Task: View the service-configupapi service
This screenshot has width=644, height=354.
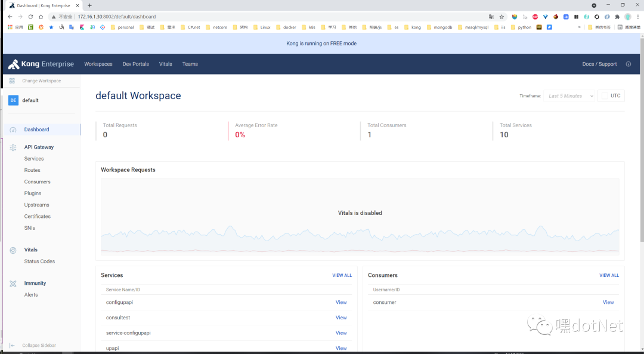Action: click(341, 333)
